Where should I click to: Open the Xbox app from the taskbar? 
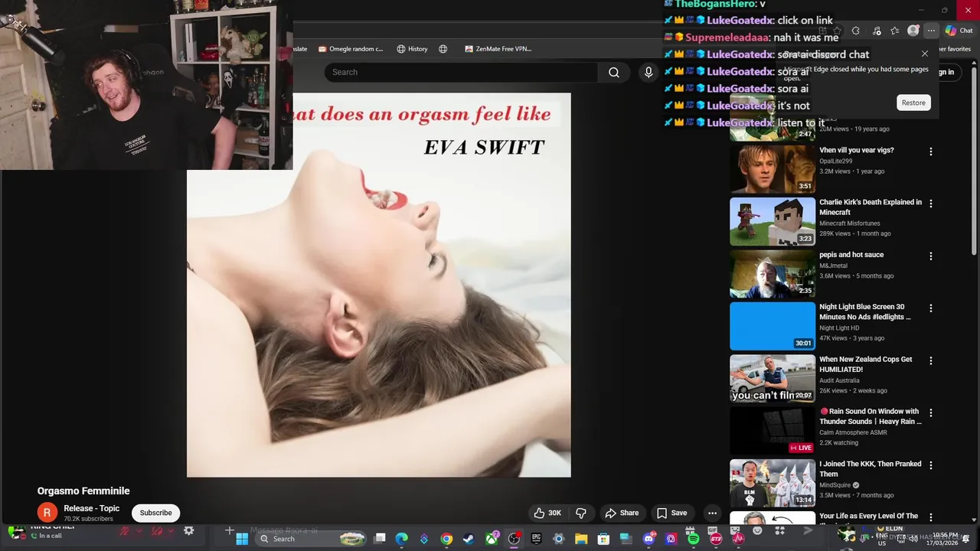click(492, 539)
